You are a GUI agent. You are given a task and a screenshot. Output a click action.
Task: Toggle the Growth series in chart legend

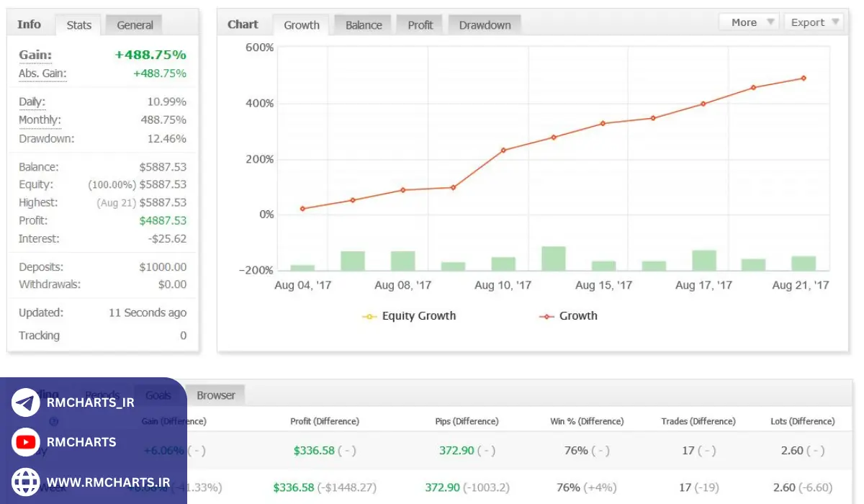coord(578,316)
